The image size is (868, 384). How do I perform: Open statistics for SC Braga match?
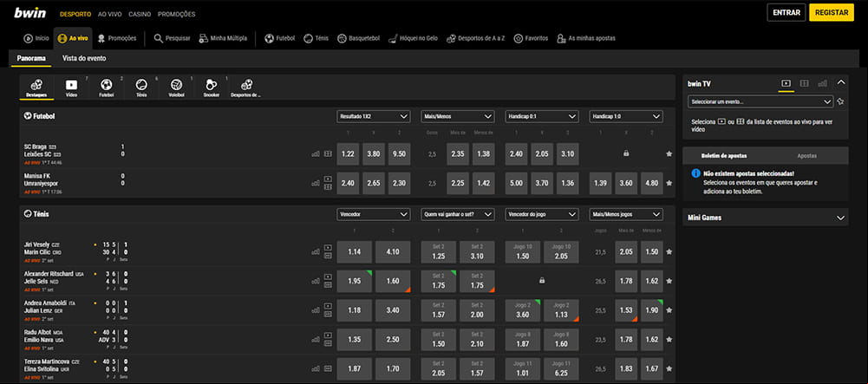[x=316, y=153]
